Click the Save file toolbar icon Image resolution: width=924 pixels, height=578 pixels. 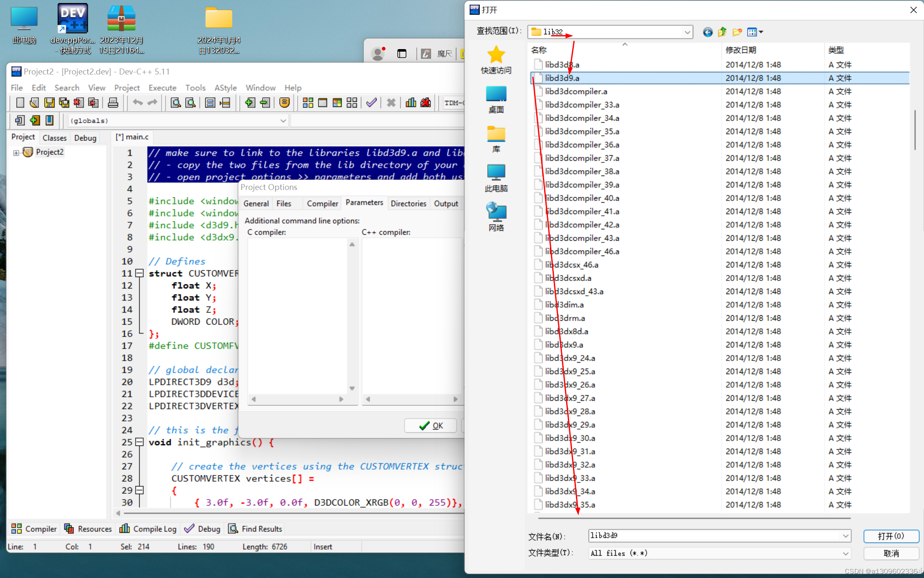click(50, 103)
